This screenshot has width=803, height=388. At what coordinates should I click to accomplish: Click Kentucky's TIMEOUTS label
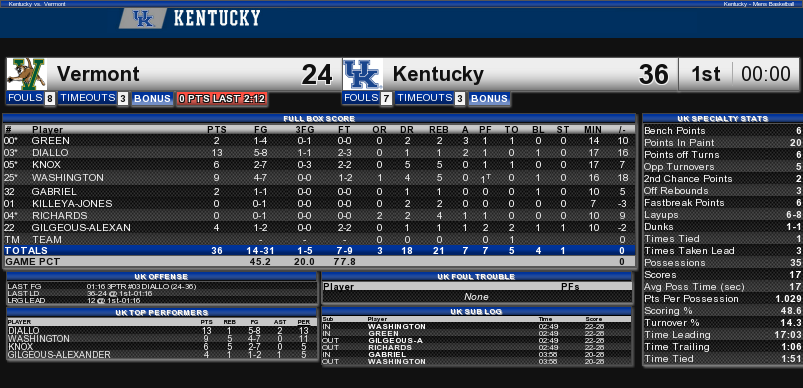[x=424, y=98]
